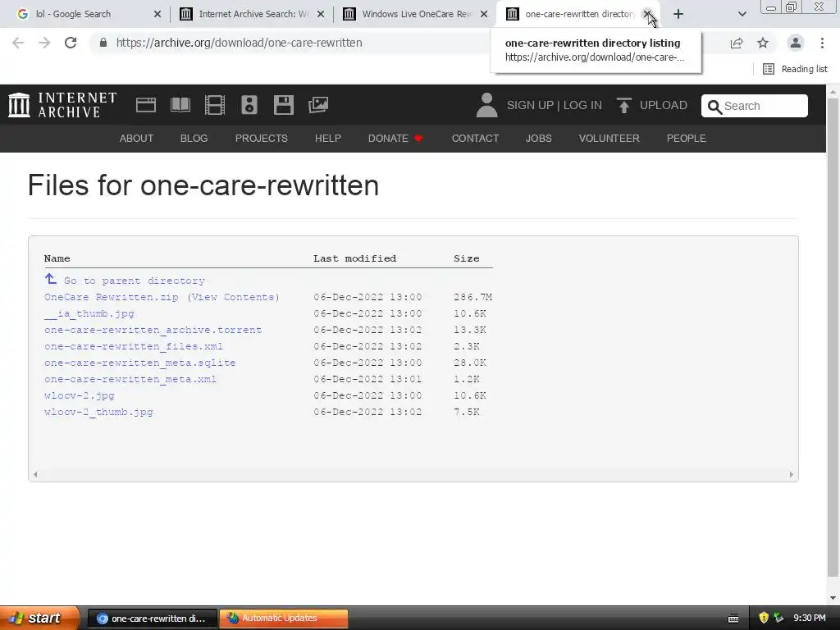This screenshot has width=840, height=630.
Task: Open the JOBS menu item
Action: pos(538,138)
